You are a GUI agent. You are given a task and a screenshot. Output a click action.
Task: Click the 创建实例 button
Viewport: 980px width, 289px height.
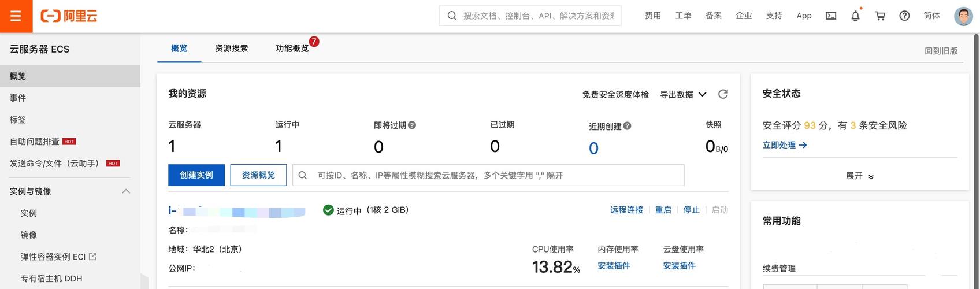[x=196, y=175]
